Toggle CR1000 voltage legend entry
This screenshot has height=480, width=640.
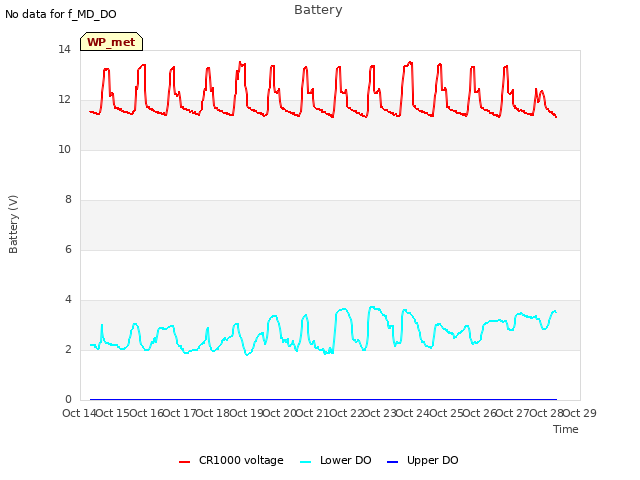pyautogui.click(x=231, y=460)
